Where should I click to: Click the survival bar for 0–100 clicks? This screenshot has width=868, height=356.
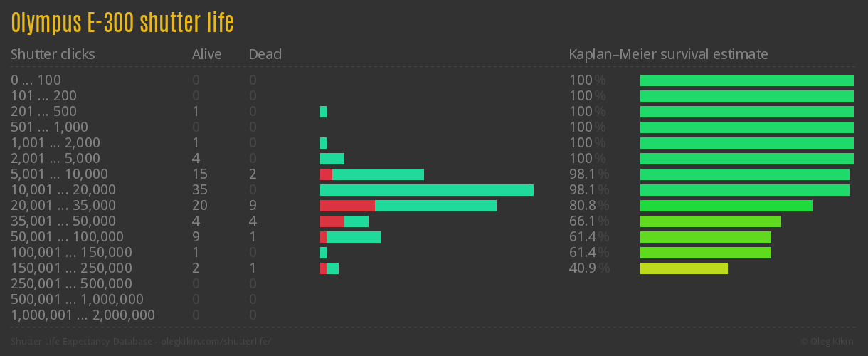746,80
